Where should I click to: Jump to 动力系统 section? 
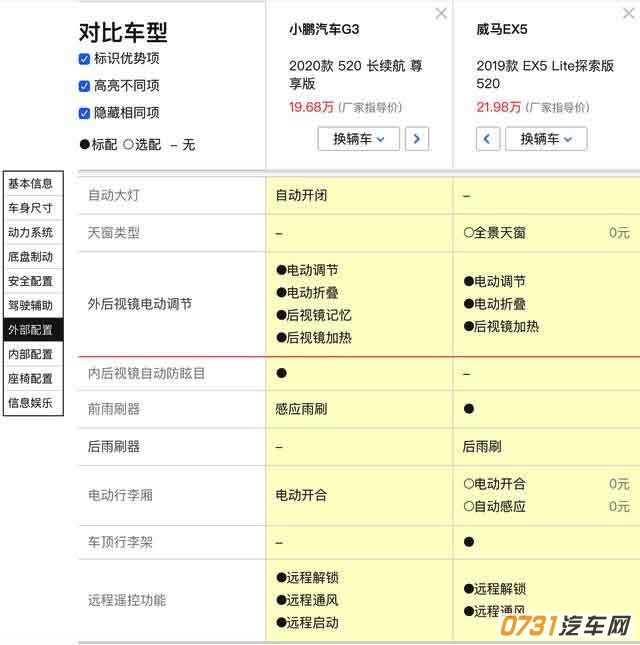pyautogui.click(x=33, y=232)
